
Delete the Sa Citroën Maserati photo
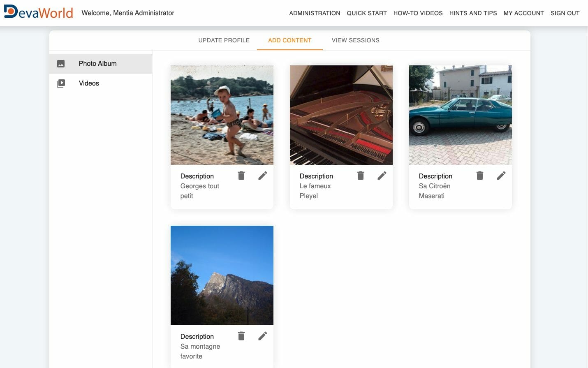480,176
